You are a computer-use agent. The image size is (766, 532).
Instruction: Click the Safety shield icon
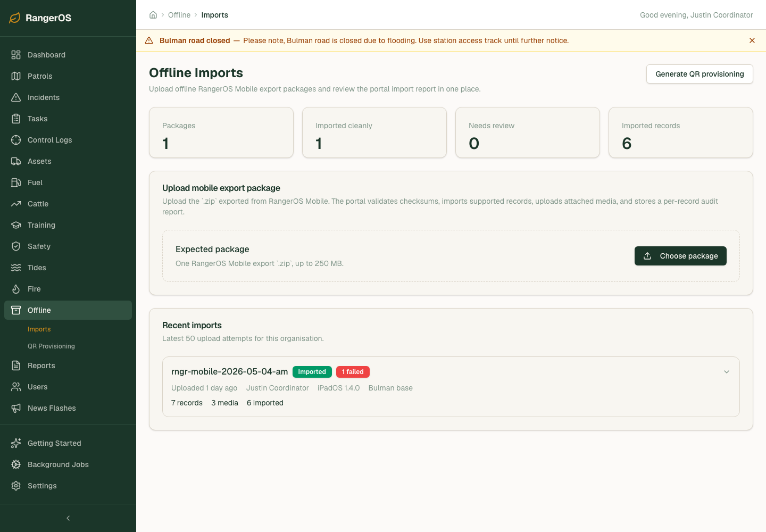pyautogui.click(x=16, y=246)
